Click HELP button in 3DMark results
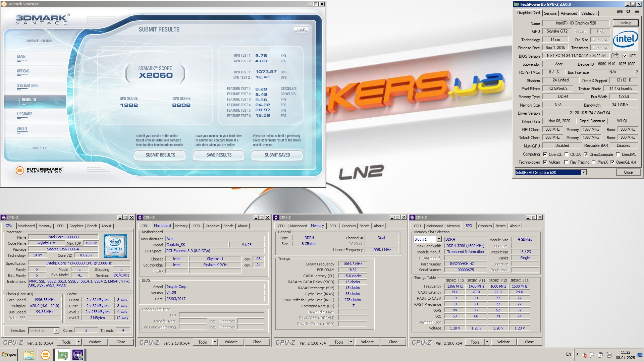 301,29
